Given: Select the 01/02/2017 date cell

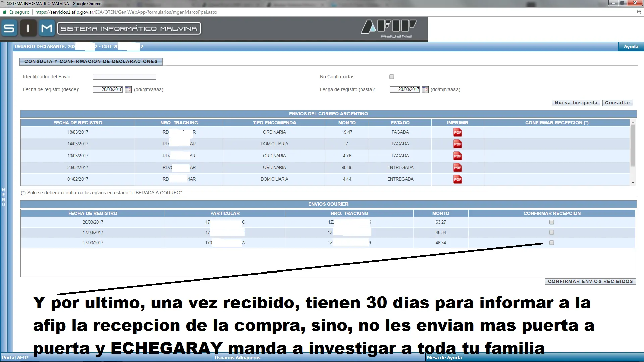Looking at the screenshot, I should pos(78,179).
